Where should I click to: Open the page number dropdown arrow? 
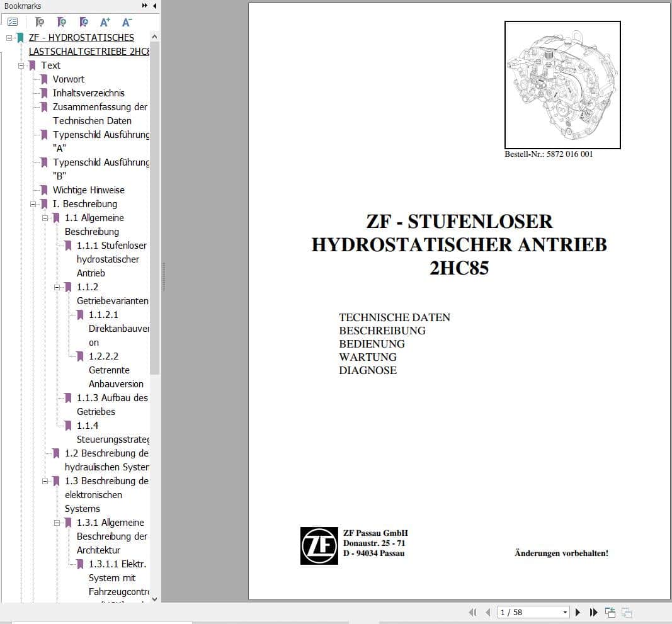point(566,613)
